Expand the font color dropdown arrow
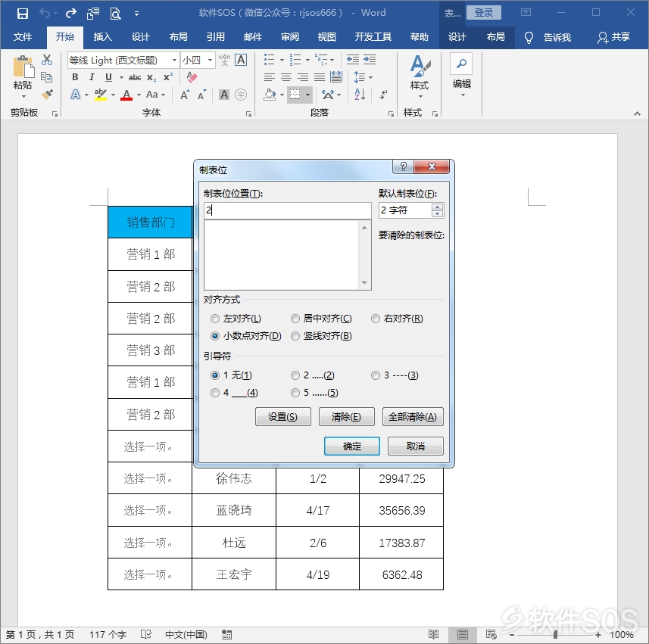The image size is (649, 644). click(139, 95)
